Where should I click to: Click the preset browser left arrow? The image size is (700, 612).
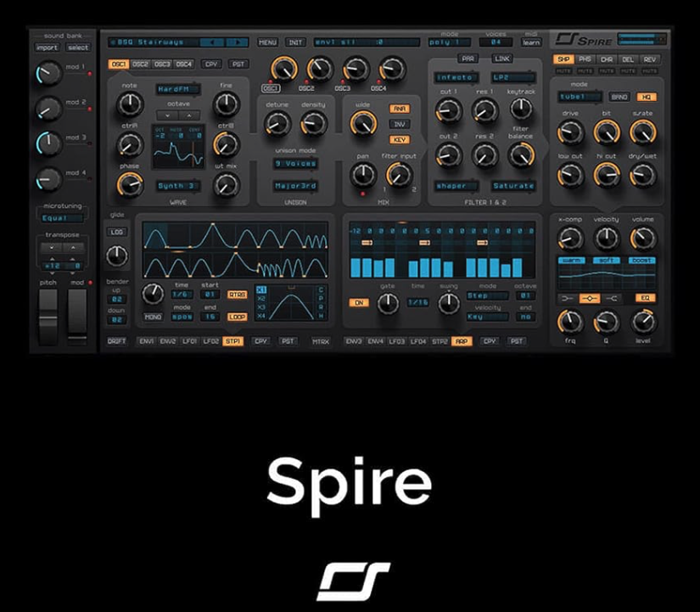point(213,42)
